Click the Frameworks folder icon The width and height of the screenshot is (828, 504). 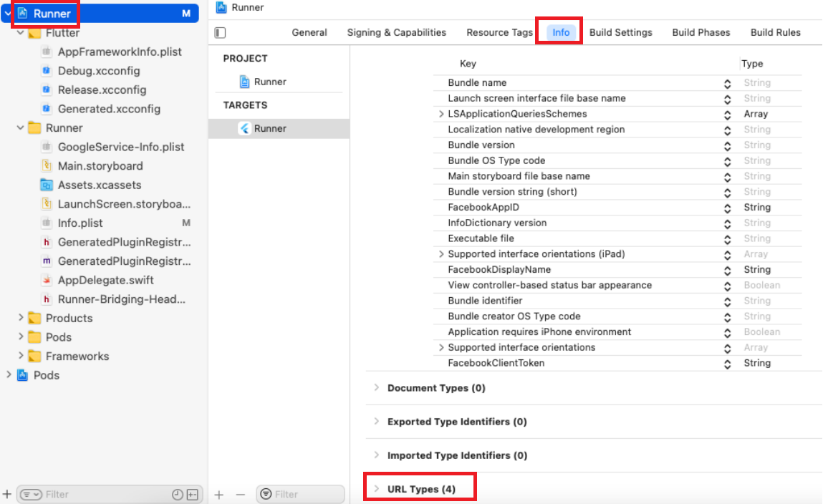(34, 356)
